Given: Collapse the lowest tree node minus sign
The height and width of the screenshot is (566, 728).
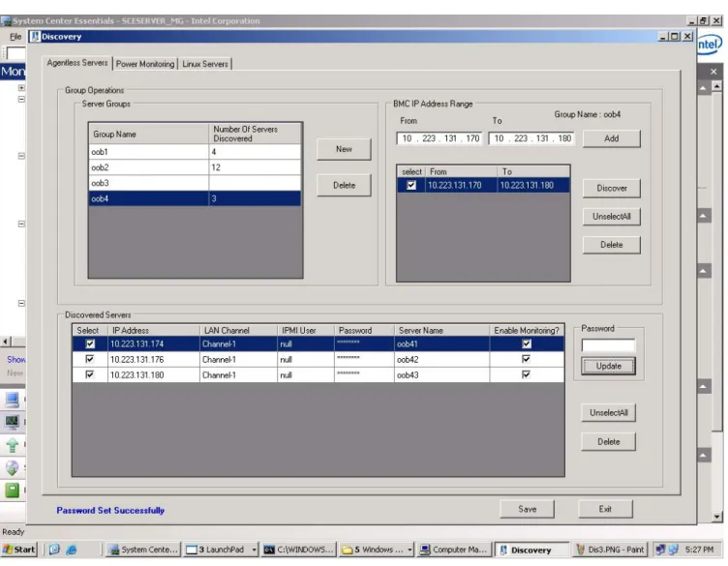Looking at the screenshot, I should [21, 304].
